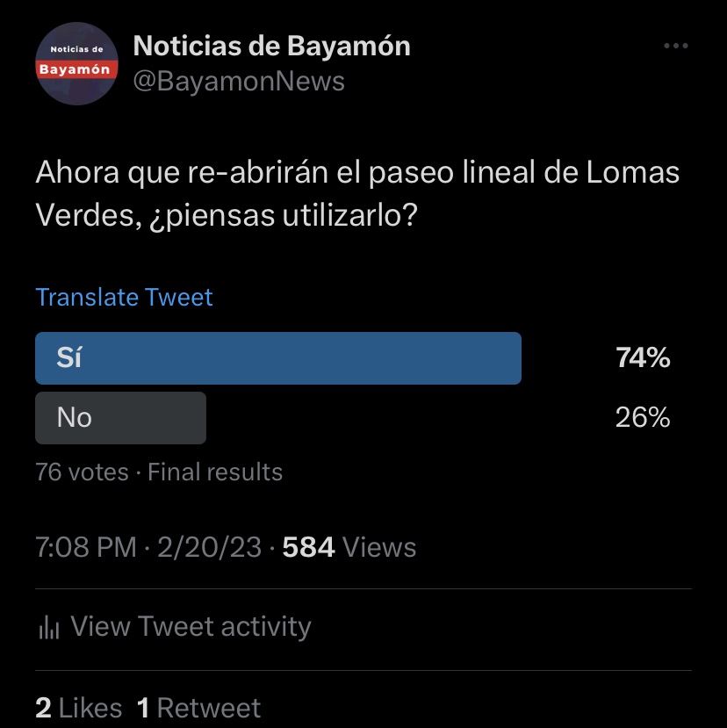Show the 2 Likes list
Screen dimensions: 727x728
(x=78, y=709)
